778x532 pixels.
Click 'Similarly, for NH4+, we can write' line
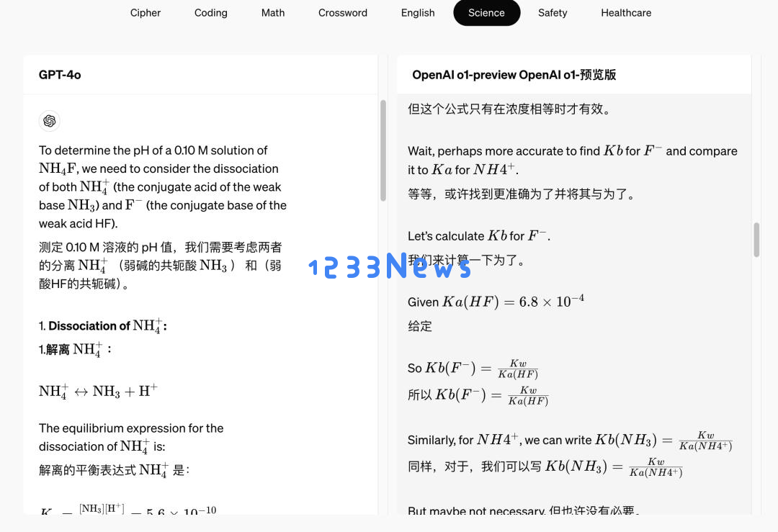coord(570,440)
